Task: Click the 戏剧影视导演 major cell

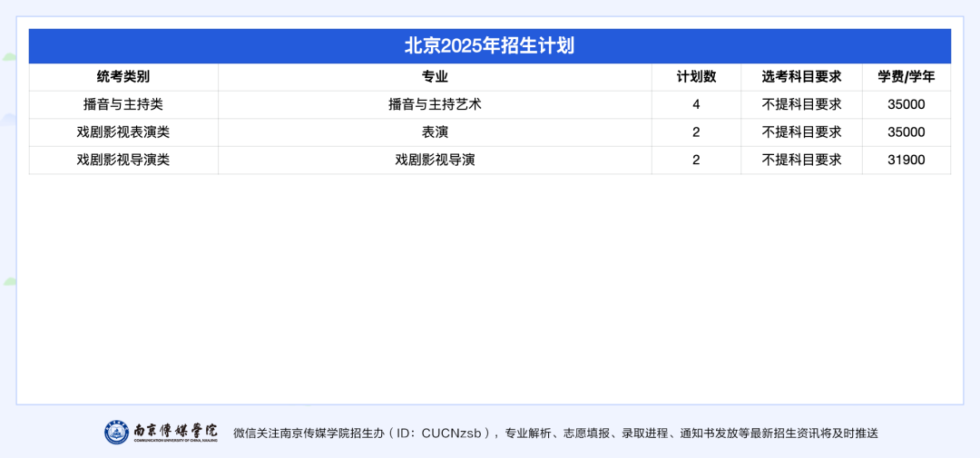Action: (x=435, y=160)
